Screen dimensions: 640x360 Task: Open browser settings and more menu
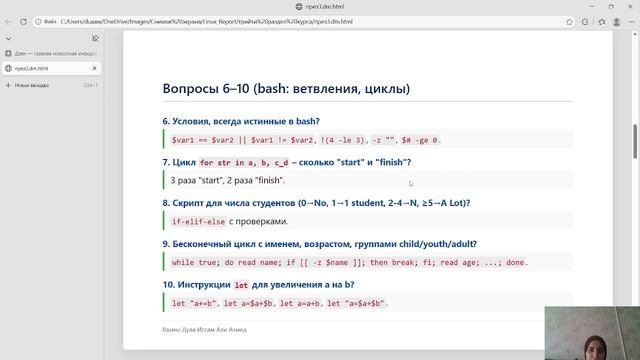[x=632, y=22]
